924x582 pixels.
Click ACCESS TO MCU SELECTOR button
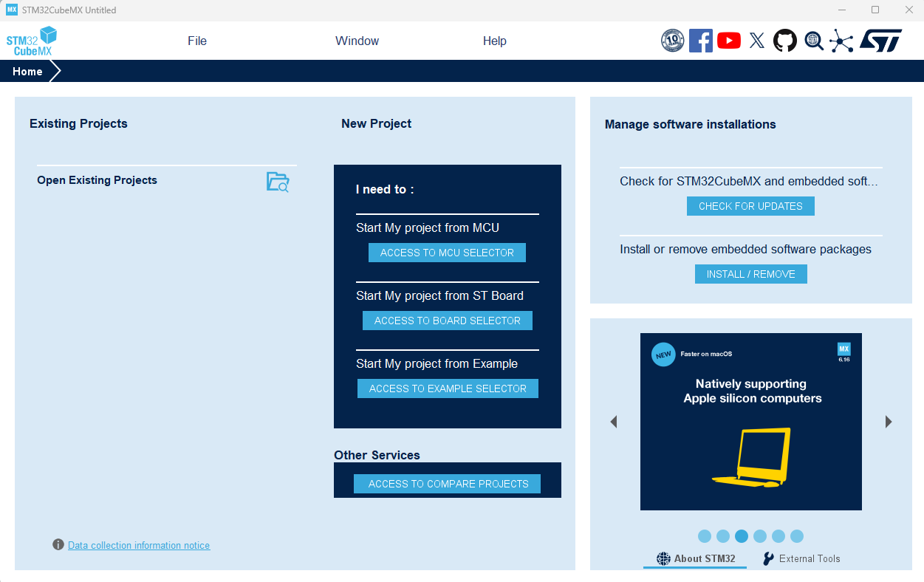[x=447, y=253]
